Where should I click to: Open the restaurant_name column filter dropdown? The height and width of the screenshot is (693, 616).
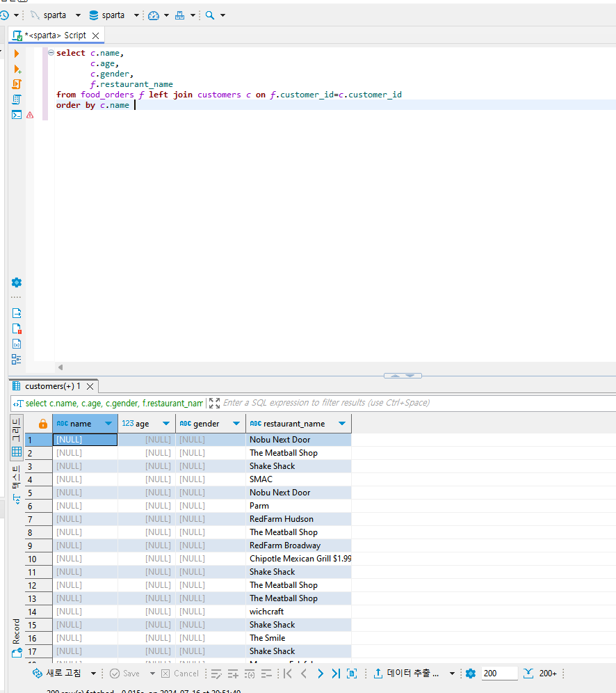coord(342,424)
